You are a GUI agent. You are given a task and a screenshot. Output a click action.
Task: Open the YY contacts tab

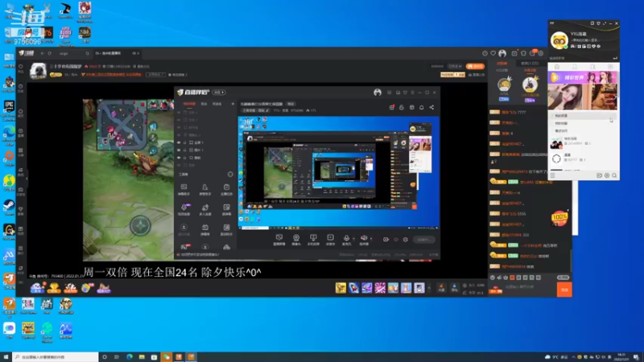575,67
